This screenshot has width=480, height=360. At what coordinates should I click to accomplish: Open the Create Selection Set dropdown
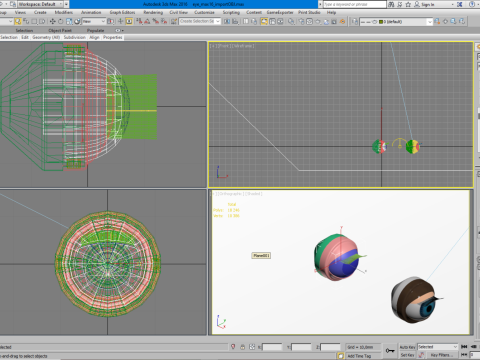(x=200, y=21)
